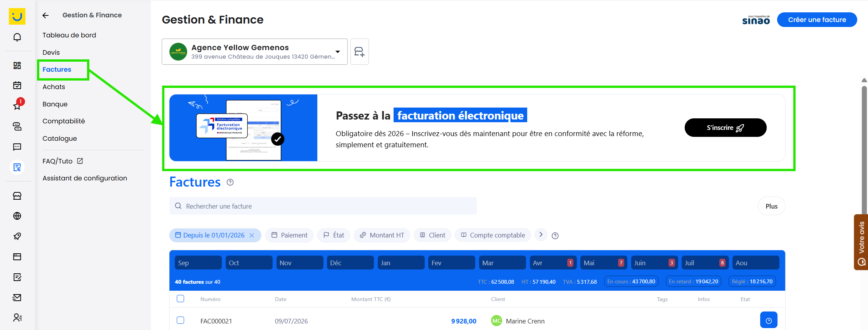The height and width of the screenshot is (330, 868).
Task: Open the mail envelope icon in the sidebar
Action: 17,297
